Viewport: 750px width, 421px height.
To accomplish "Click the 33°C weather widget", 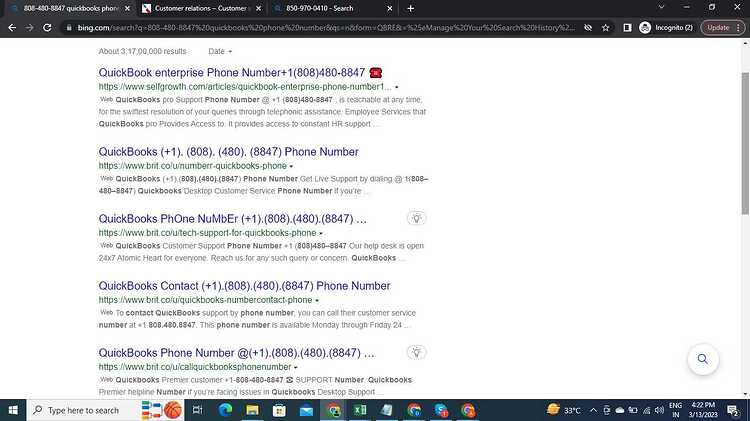I will coord(564,410).
